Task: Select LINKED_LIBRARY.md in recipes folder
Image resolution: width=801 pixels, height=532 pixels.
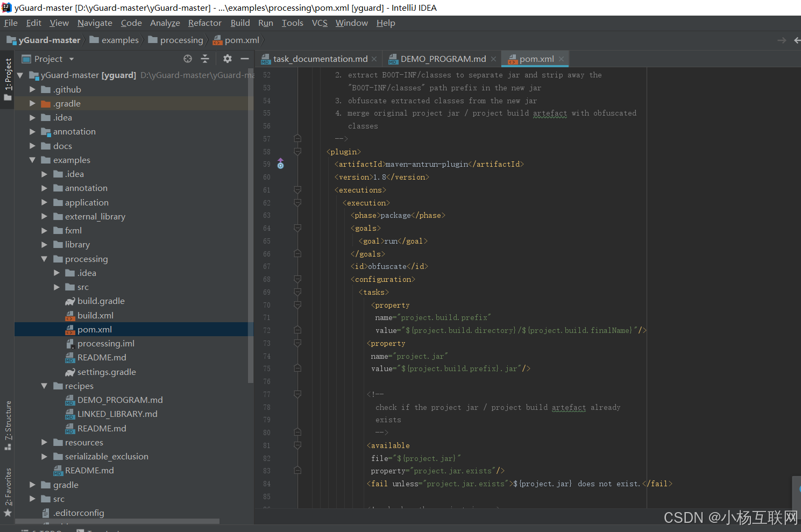Action: [117, 414]
